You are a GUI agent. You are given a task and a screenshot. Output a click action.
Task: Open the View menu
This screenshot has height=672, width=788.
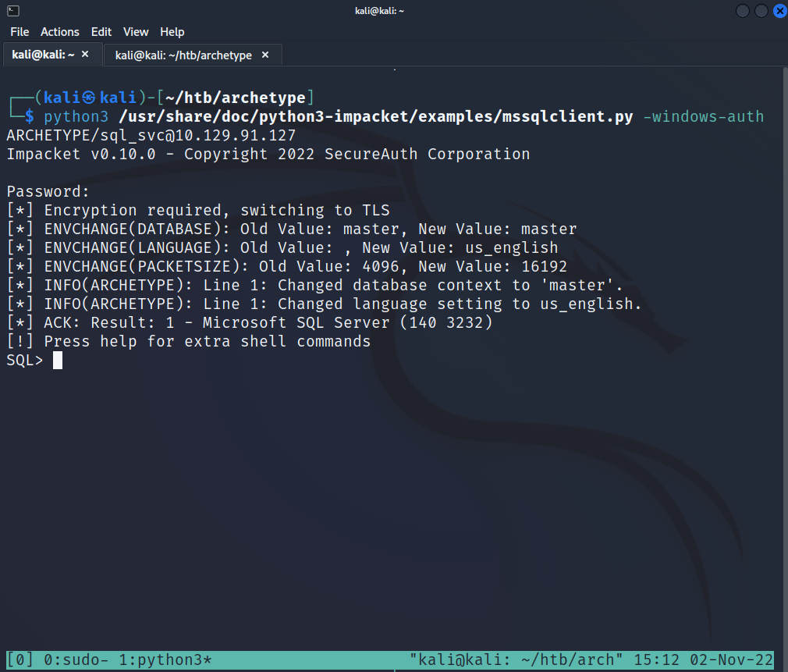[136, 32]
